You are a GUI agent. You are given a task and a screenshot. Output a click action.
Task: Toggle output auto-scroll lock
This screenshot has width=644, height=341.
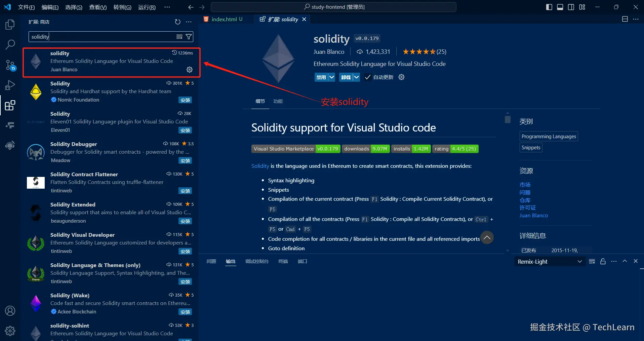click(x=603, y=261)
